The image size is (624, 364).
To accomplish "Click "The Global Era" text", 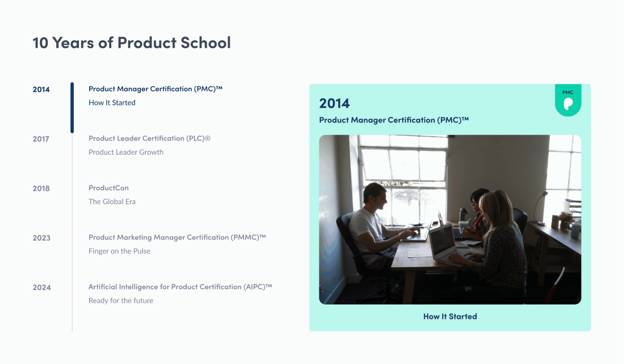I will (112, 201).
